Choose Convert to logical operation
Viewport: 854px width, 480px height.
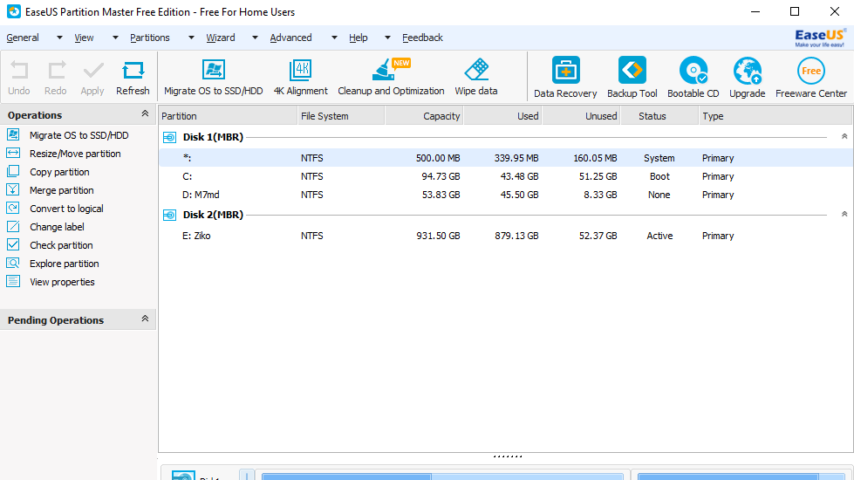point(66,209)
